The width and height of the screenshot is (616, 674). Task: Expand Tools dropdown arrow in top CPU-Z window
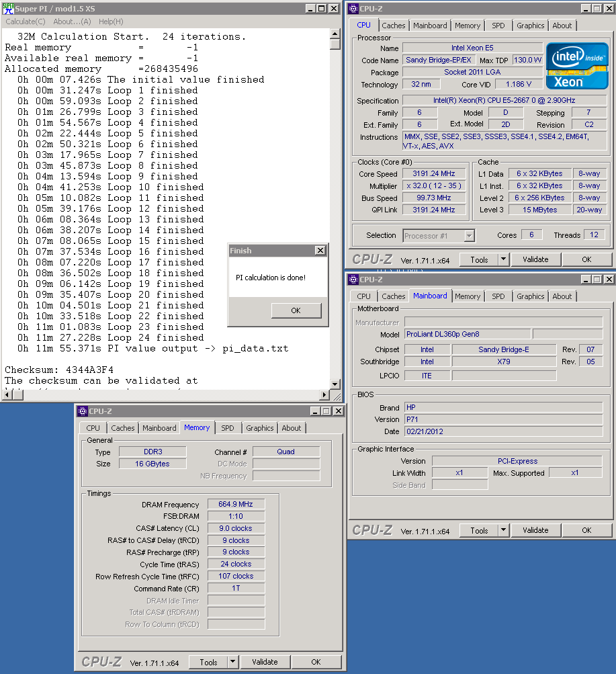tap(503, 259)
